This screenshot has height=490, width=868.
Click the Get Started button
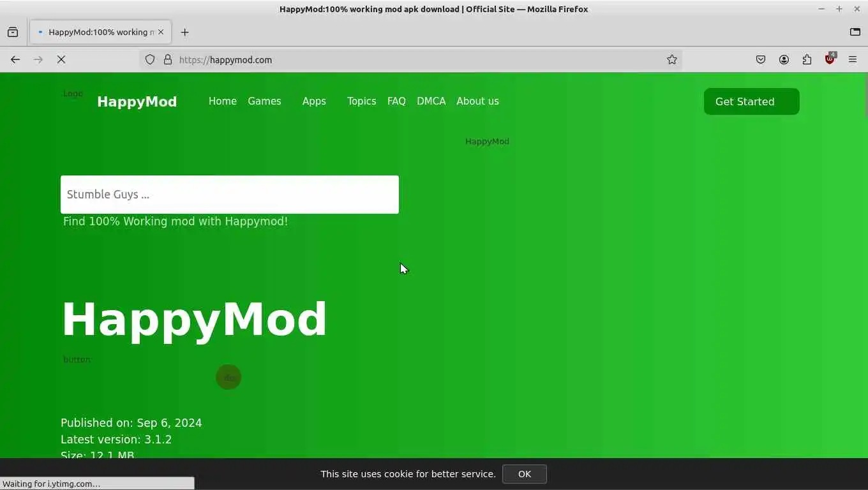pyautogui.click(x=751, y=101)
